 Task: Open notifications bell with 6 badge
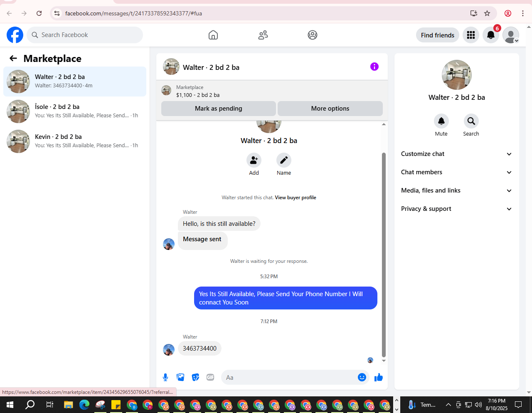pyautogui.click(x=491, y=35)
